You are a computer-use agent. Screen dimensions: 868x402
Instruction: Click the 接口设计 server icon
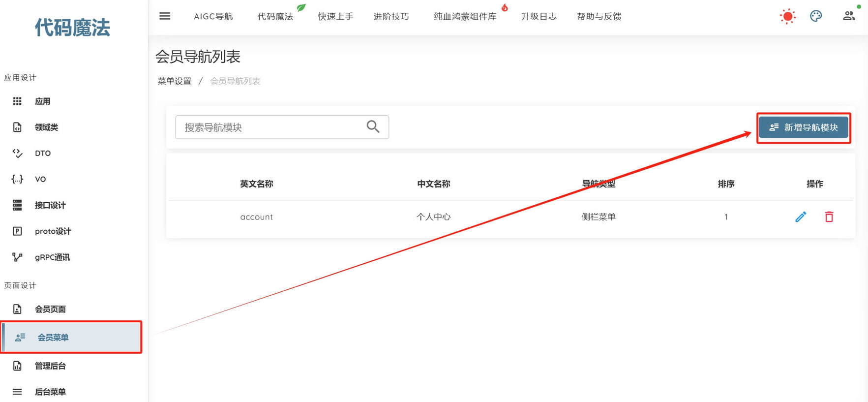pos(17,205)
